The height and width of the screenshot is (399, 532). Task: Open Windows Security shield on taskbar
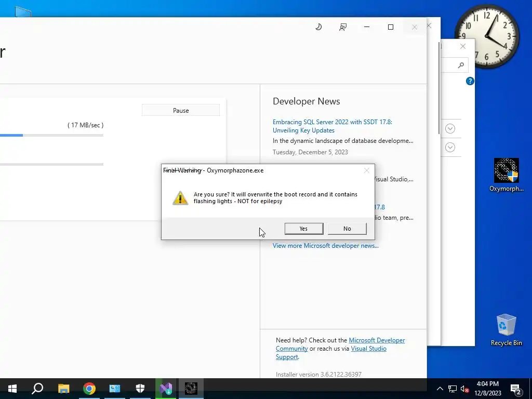(140, 389)
